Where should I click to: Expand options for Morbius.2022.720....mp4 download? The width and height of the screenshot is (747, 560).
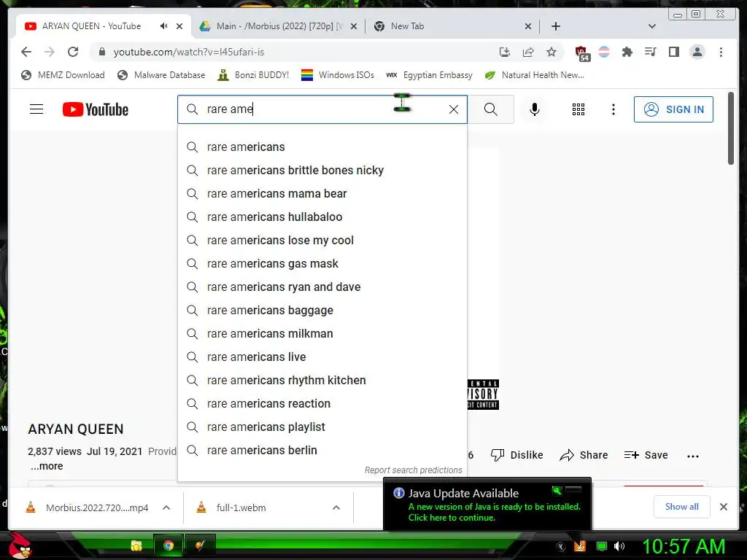point(166,507)
